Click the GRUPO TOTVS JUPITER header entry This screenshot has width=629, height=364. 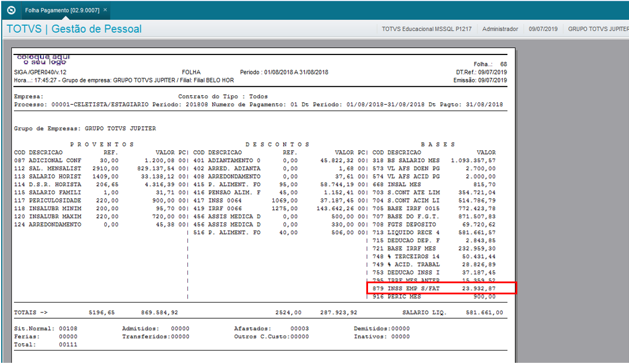click(598, 29)
